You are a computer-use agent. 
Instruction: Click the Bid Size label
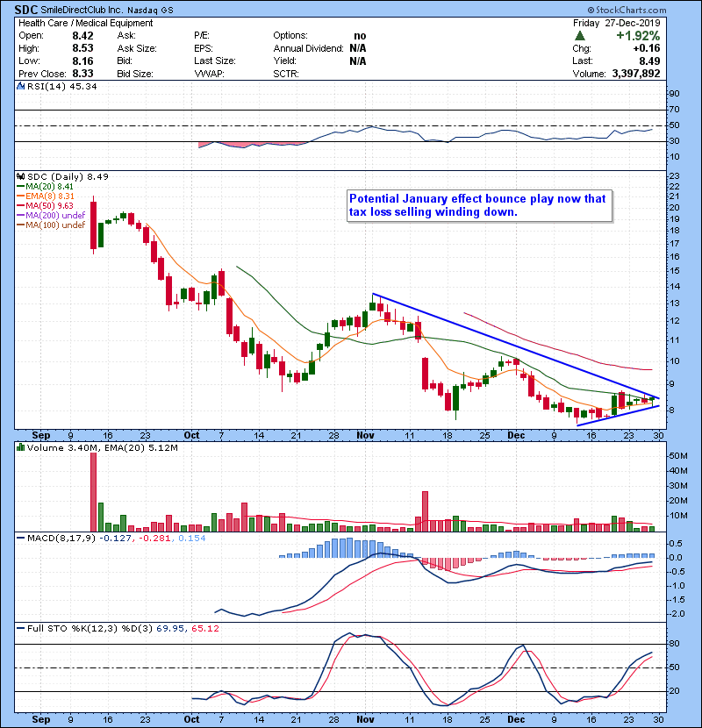(135, 74)
